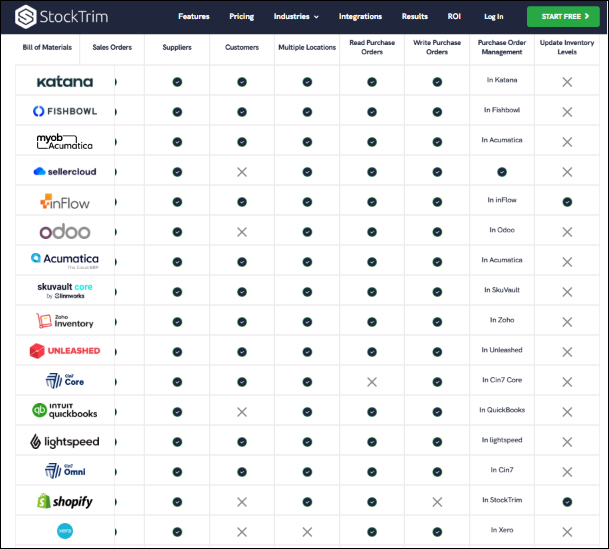The height and width of the screenshot is (549, 609).
Task: Click inFlow's Update Inventory Levels check
Action: pos(567,202)
